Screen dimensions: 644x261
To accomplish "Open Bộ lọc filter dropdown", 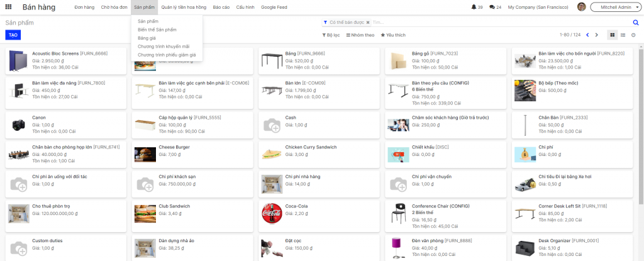I will (331, 35).
